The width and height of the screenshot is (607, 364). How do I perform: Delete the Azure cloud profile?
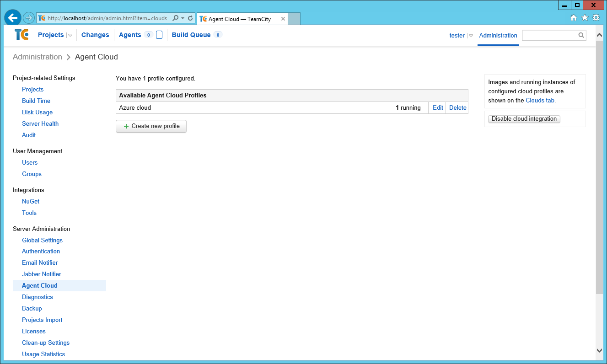coord(458,108)
